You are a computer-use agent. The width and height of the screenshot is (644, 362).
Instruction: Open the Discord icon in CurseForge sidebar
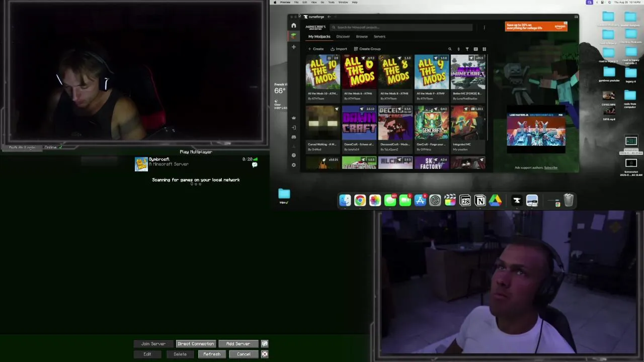click(294, 137)
